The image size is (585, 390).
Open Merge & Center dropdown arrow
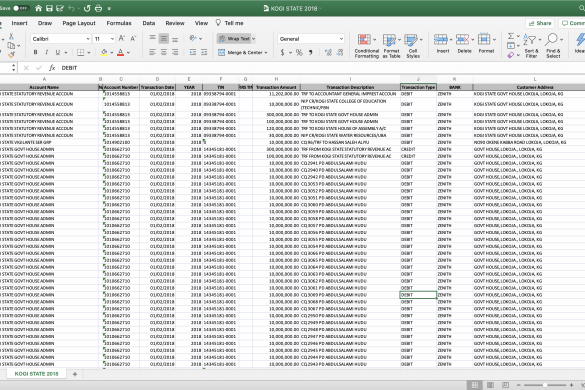(266, 53)
